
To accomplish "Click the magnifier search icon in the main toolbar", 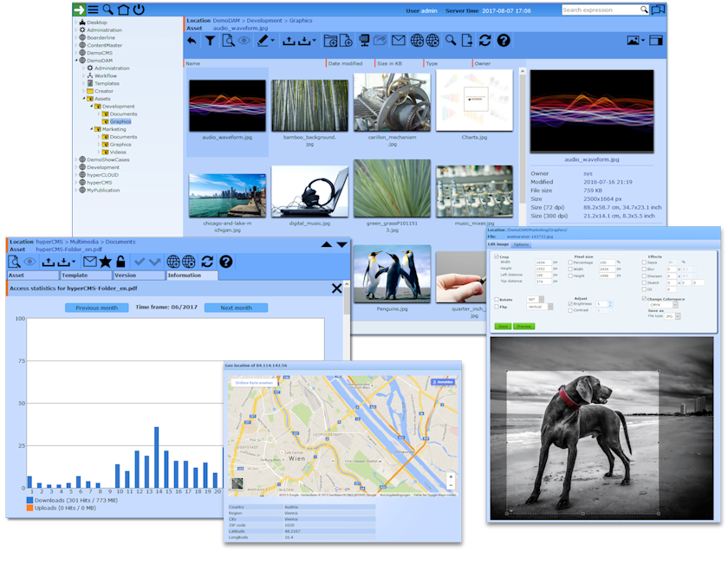I will (451, 41).
